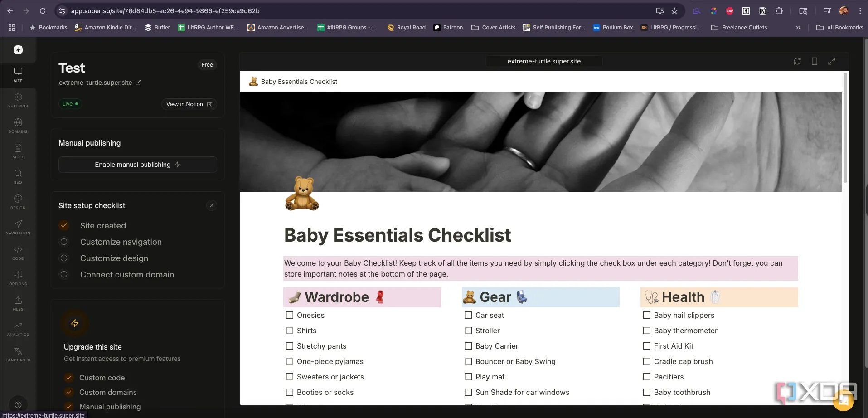This screenshot has height=418, width=868.
Task: Show hidden bookmarks with the chevron
Action: (798, 28)
